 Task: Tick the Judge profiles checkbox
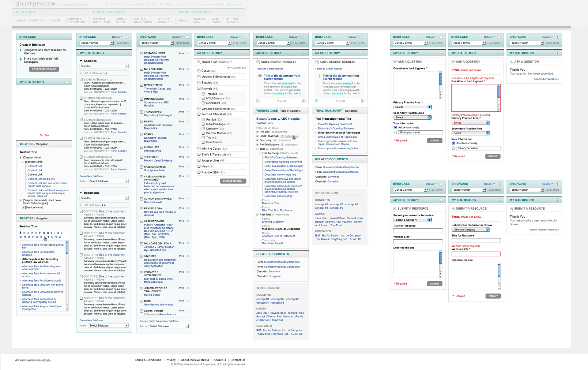(199, 160)
